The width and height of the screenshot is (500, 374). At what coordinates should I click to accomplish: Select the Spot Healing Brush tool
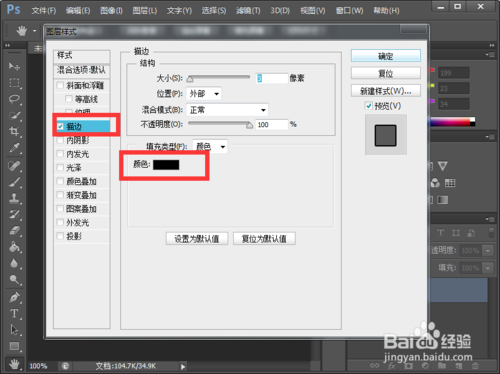click(14, 166)
